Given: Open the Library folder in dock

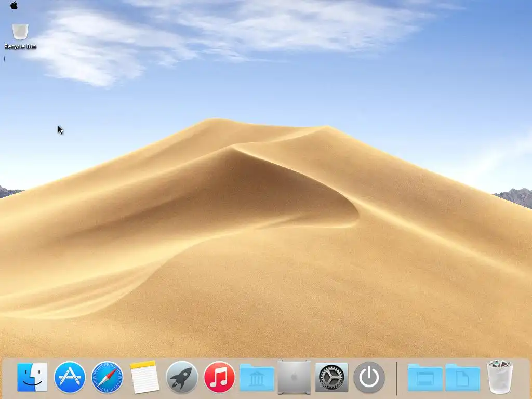Looking at the screenshot, I should coord(257,378).
